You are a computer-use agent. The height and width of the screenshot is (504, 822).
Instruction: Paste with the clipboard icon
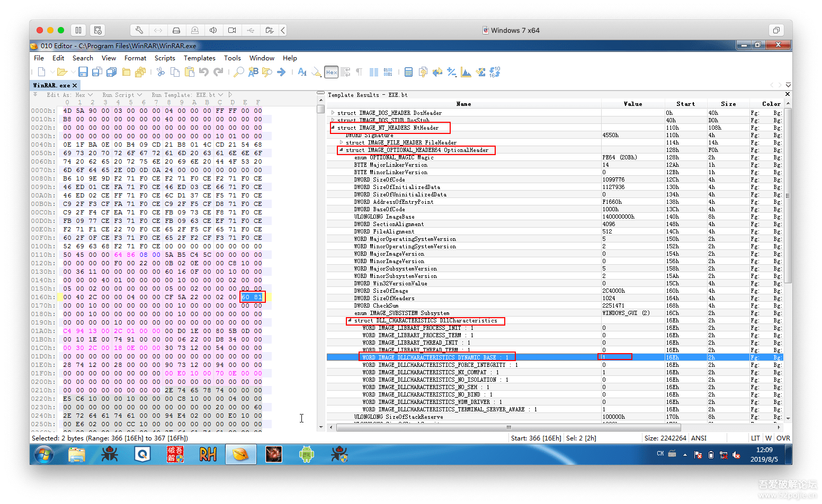tap(189, 72)
